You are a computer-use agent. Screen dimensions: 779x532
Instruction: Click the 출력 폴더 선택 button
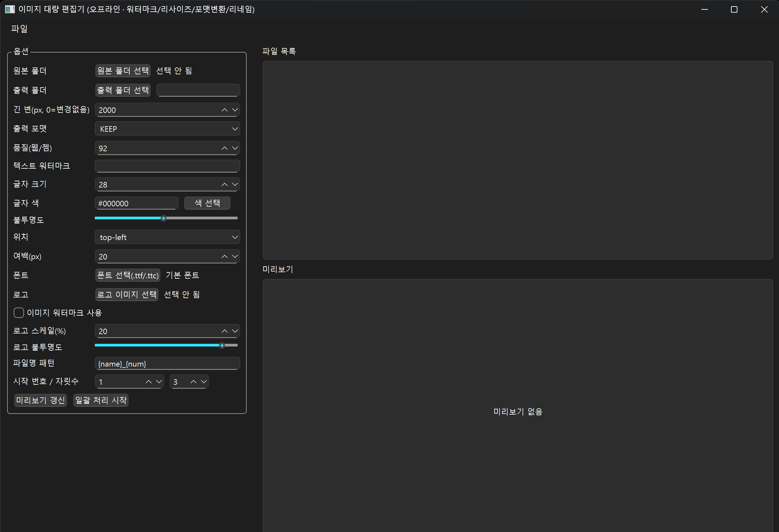coord(123,90)
